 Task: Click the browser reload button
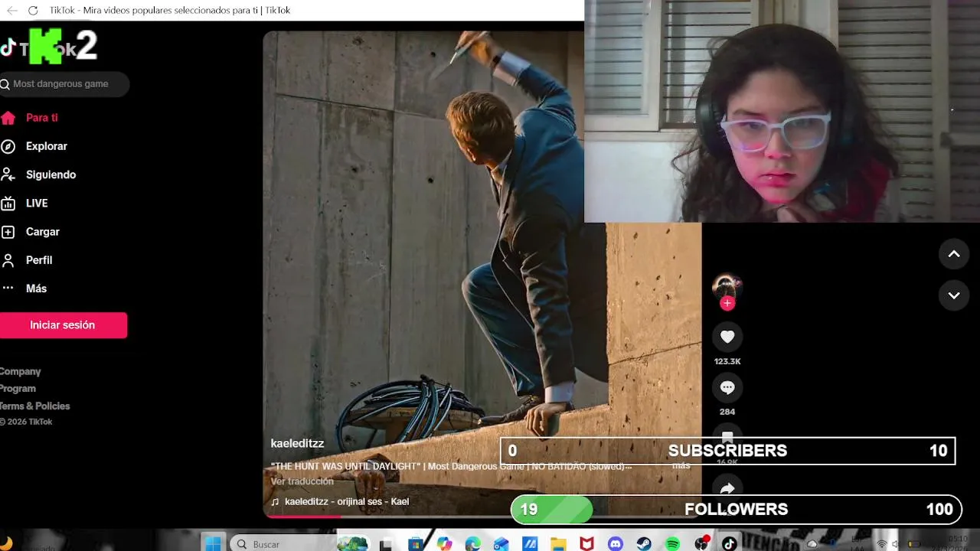pos(33,10)
